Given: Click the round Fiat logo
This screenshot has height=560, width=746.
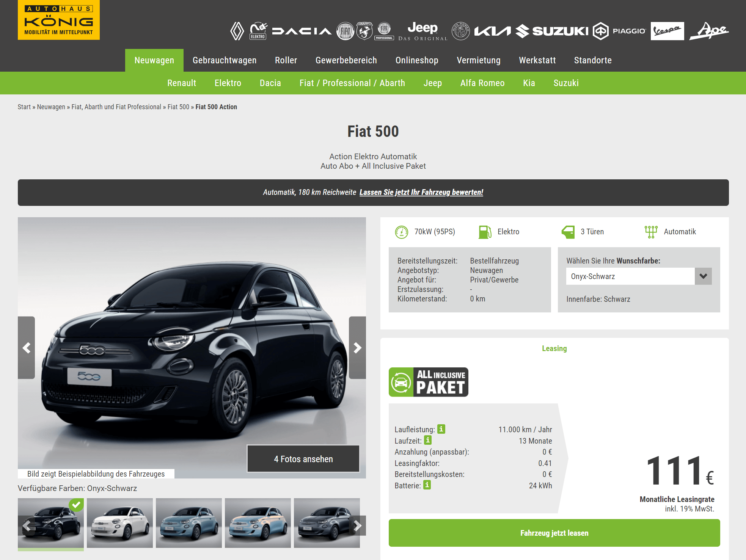Looking at the screenshot, I should [x=345, y=31].
